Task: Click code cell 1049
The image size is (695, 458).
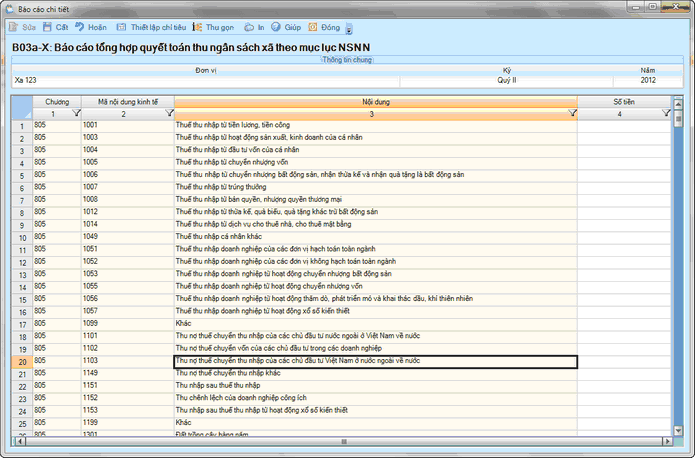Action: point(128,237)
